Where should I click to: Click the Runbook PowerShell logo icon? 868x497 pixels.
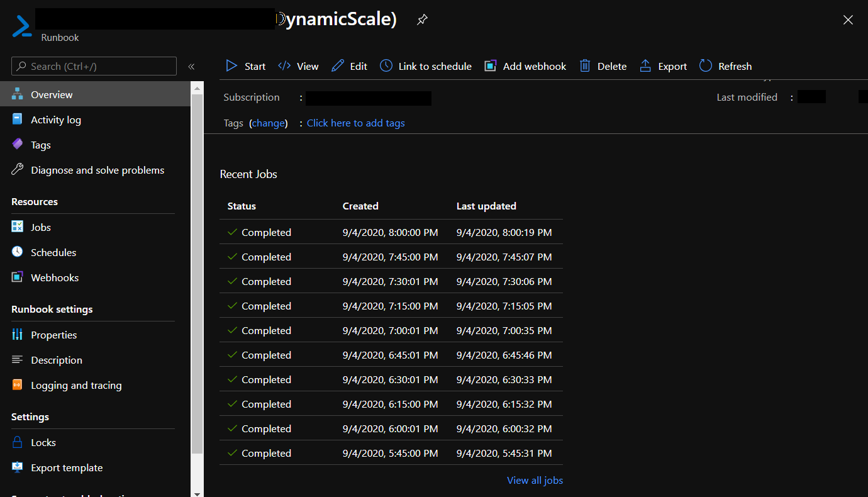coord(22,26)
